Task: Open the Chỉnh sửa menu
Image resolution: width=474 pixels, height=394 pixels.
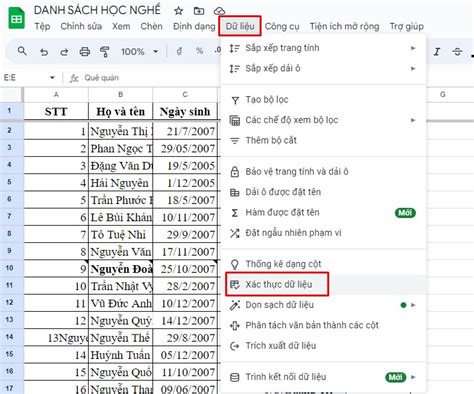Action: 81,26
